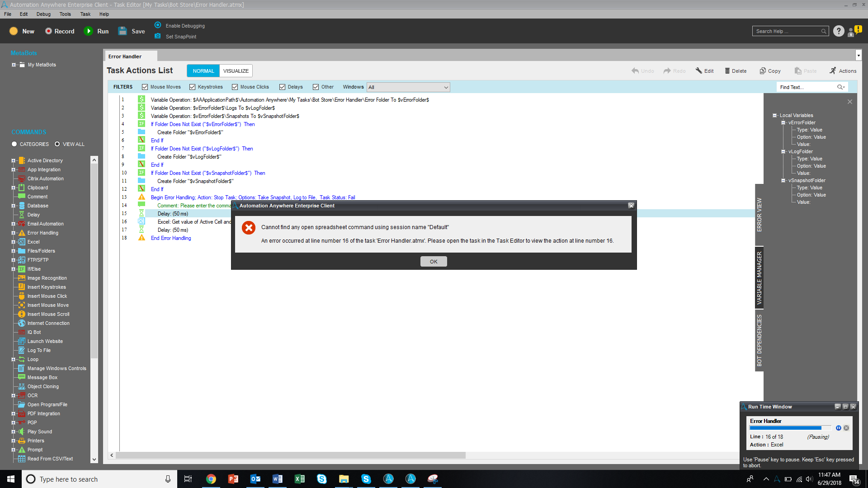Viewport: 868px width, 488px height.
Task: Open the ERROR VIEW side panel
Action: point(759,215)
